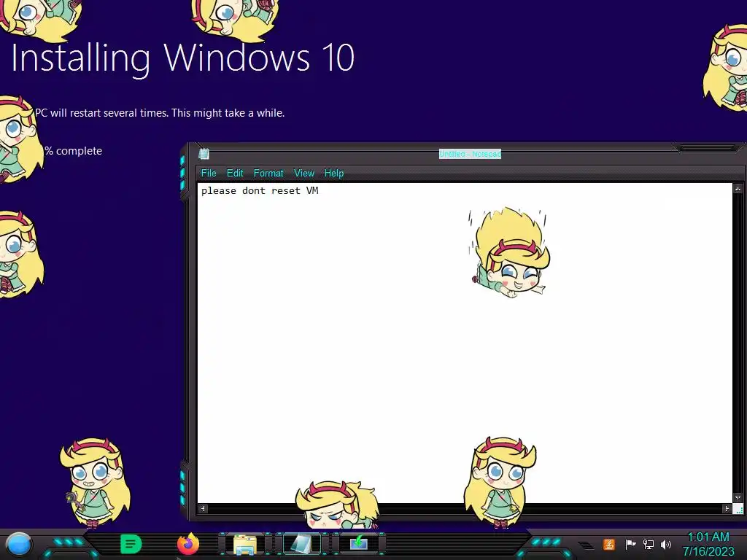Click the clock showing 1:01 AM

[708, 537]
